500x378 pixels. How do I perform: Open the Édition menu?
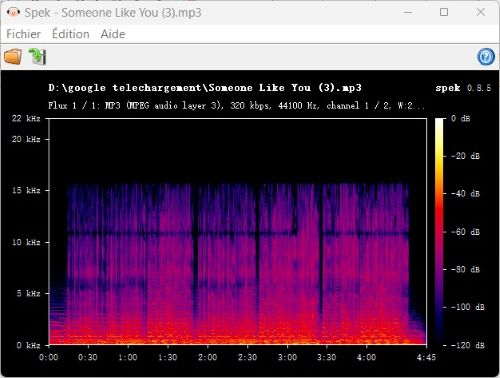click(x=71, y=34)
